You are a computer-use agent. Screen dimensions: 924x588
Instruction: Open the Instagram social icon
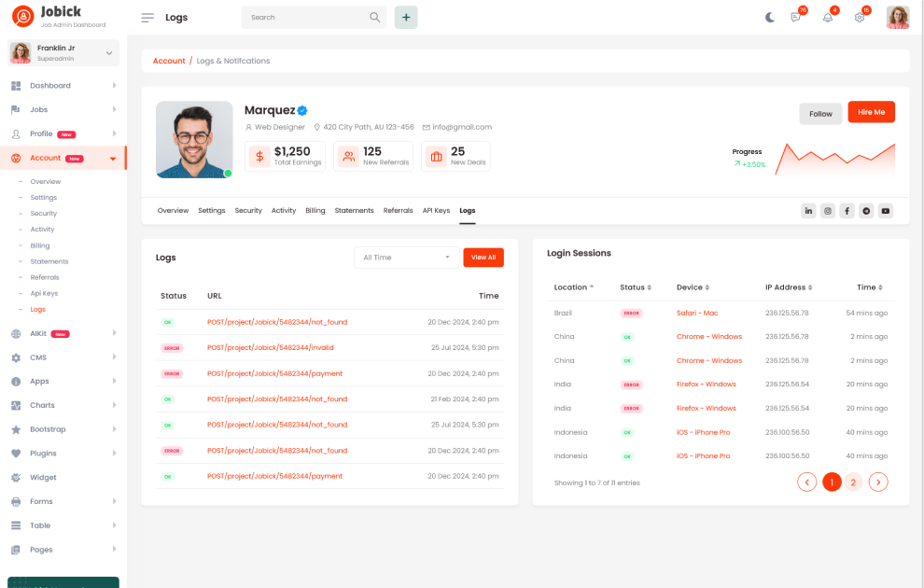tap(828, 211)
